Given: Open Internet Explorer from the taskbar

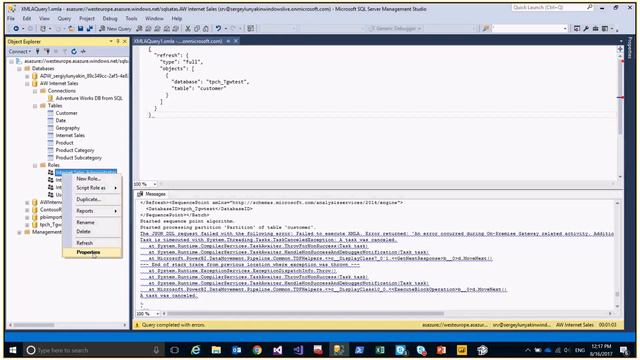Looking at the screenshot, I should [196, 350].
